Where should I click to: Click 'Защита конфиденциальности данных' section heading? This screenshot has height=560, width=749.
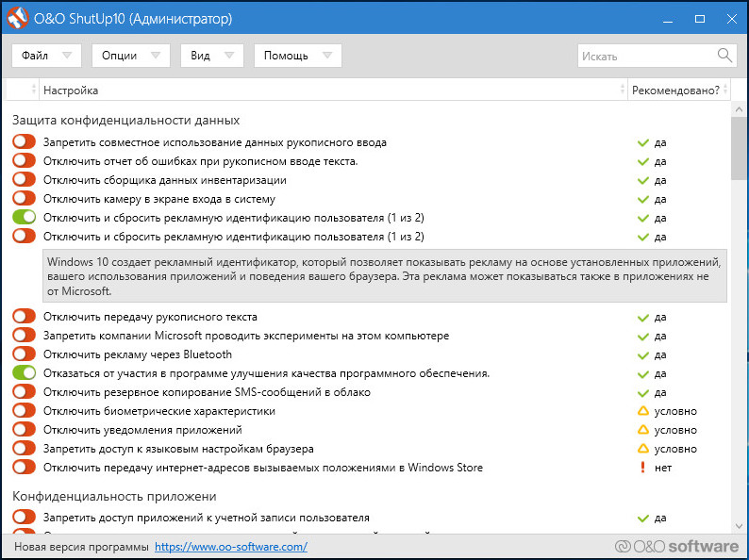coord(126,120)
